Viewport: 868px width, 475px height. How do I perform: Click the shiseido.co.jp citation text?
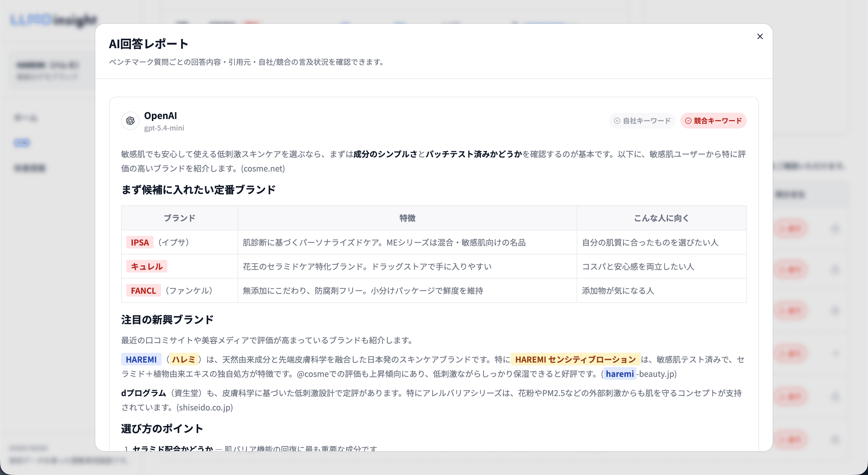205,408
